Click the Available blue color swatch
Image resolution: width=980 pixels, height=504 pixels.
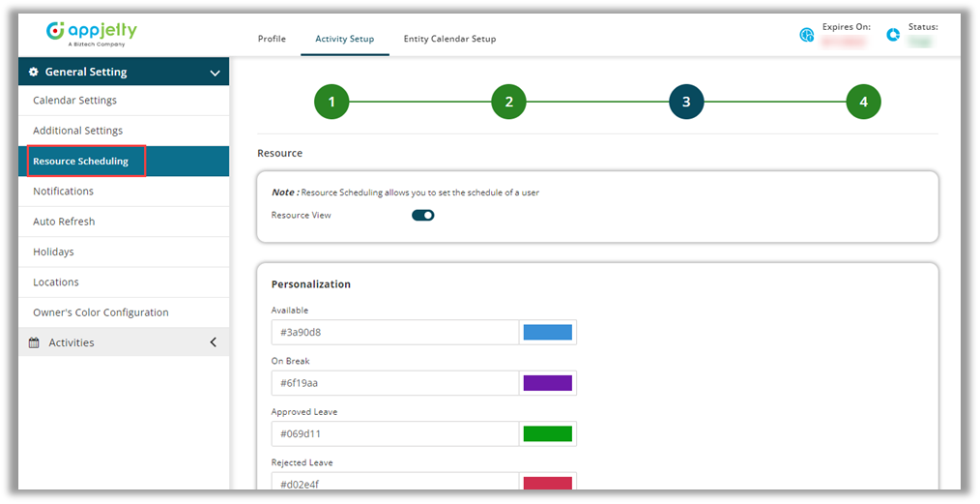[x=547, y=333]
